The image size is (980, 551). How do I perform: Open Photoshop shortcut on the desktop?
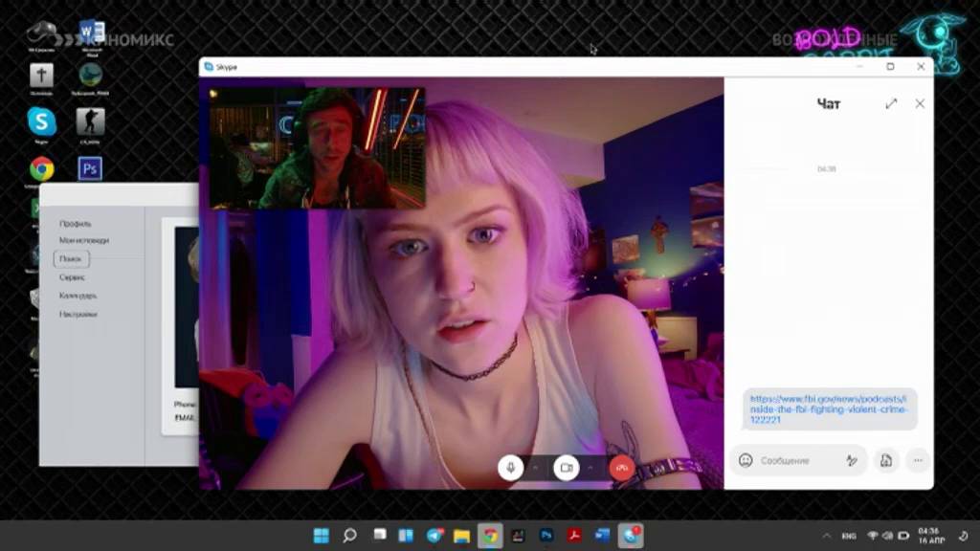[90, 168]
